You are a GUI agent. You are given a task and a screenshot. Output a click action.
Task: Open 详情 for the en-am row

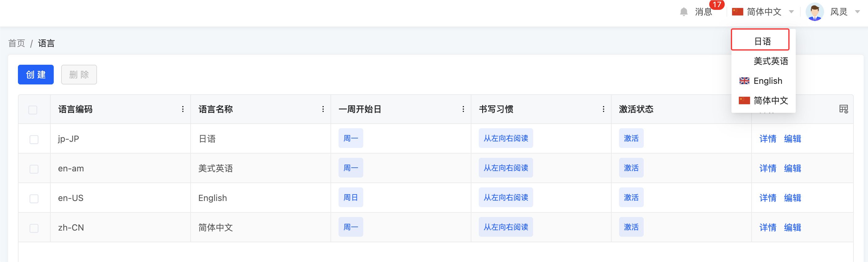pos(768,168)
